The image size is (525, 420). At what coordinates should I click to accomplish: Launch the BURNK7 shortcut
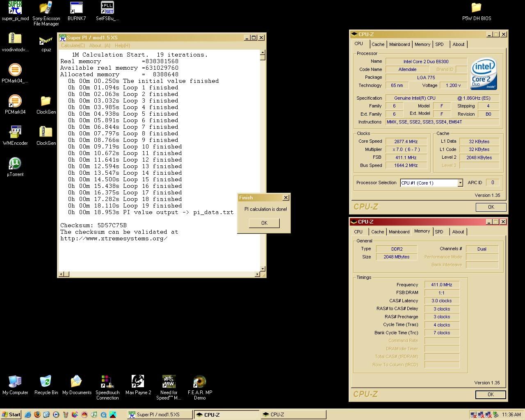coord(77,8)
